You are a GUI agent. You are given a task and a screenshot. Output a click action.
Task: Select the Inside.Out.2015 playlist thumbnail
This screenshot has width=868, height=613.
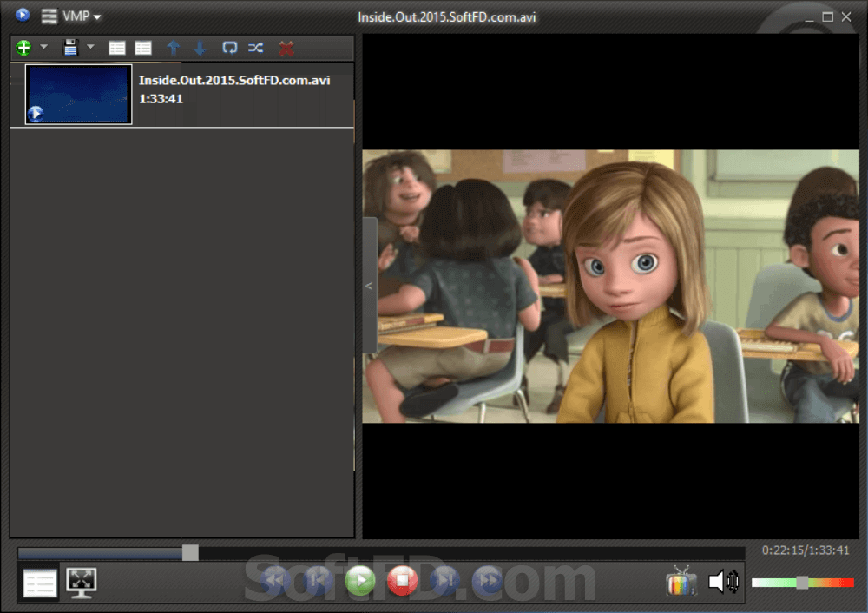tap(79, 94)
